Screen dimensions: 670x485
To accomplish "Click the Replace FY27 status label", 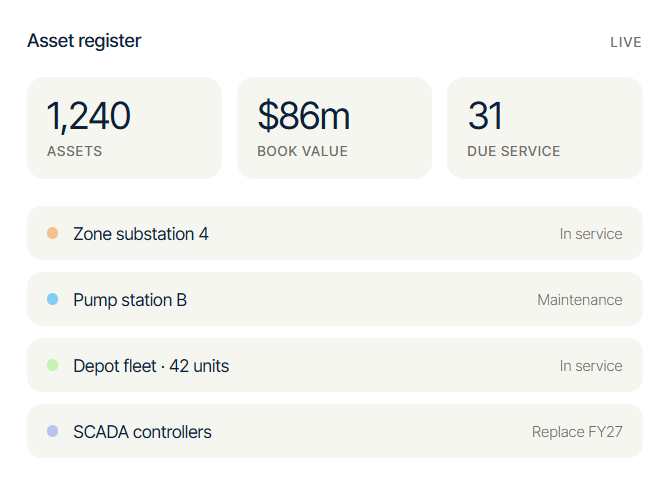I will coord(577,432).
